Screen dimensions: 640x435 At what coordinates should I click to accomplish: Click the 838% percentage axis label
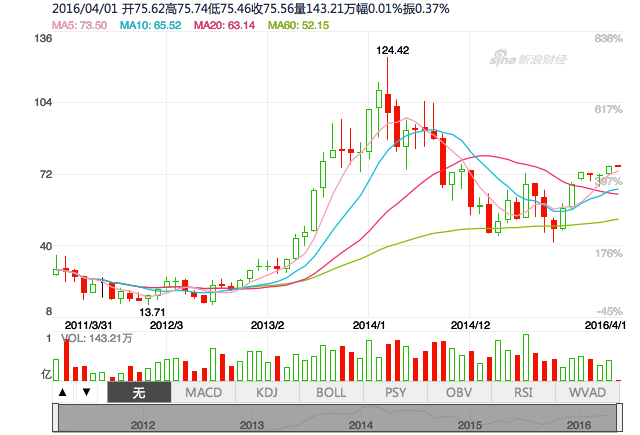point(608,39)
